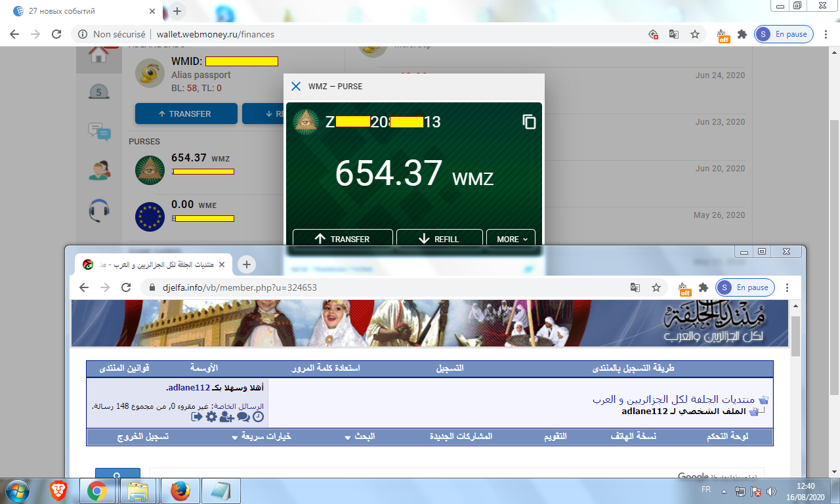
Task: Reload the WebMoney page
Action: [x=56, y=34]
